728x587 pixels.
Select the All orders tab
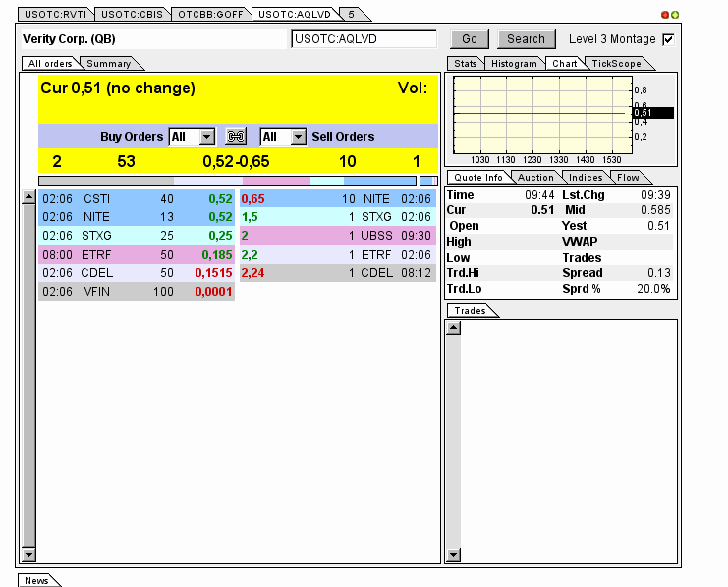[x=50, y=64]
